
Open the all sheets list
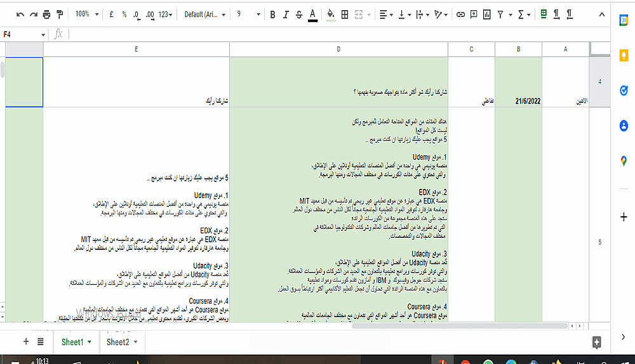tap(41, 342)
